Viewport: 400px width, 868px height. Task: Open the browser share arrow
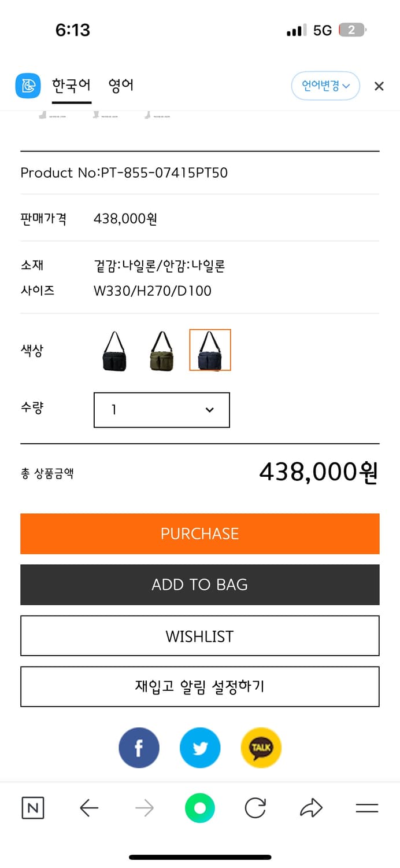(311, 808)
